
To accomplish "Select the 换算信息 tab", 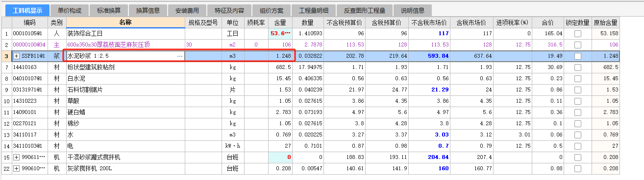I will click(148, 10).
